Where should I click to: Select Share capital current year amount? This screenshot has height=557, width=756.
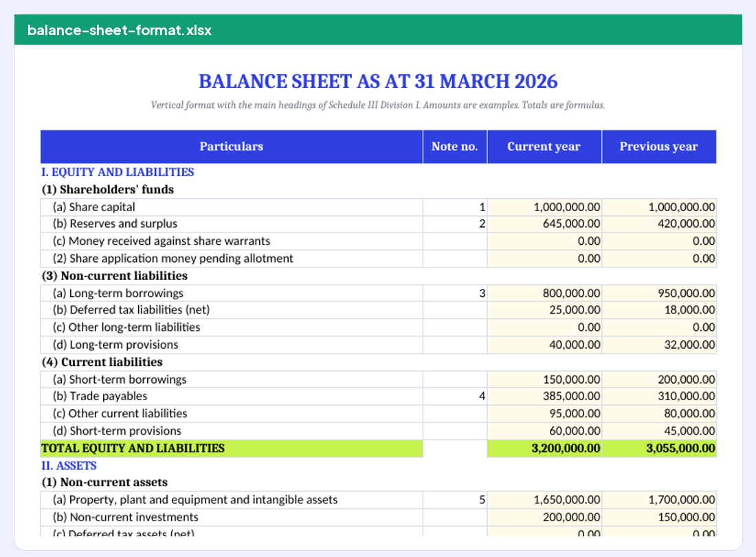(544, 208)
